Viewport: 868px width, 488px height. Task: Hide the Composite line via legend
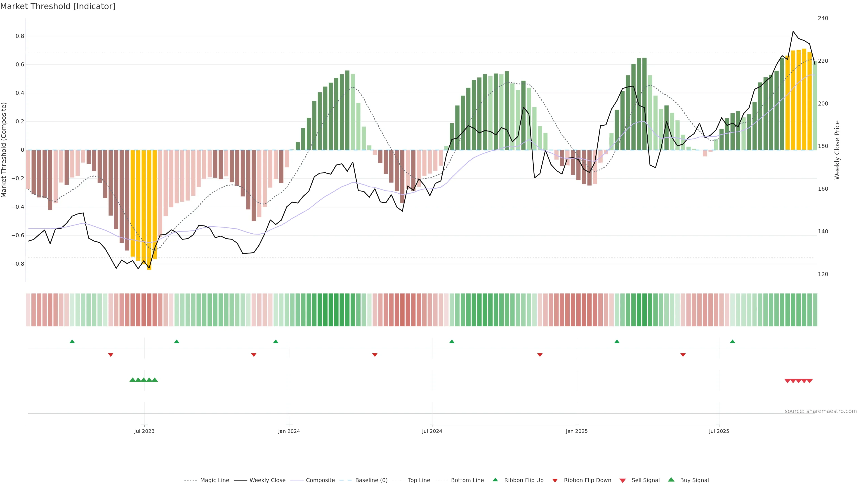(x=320, y=480)
